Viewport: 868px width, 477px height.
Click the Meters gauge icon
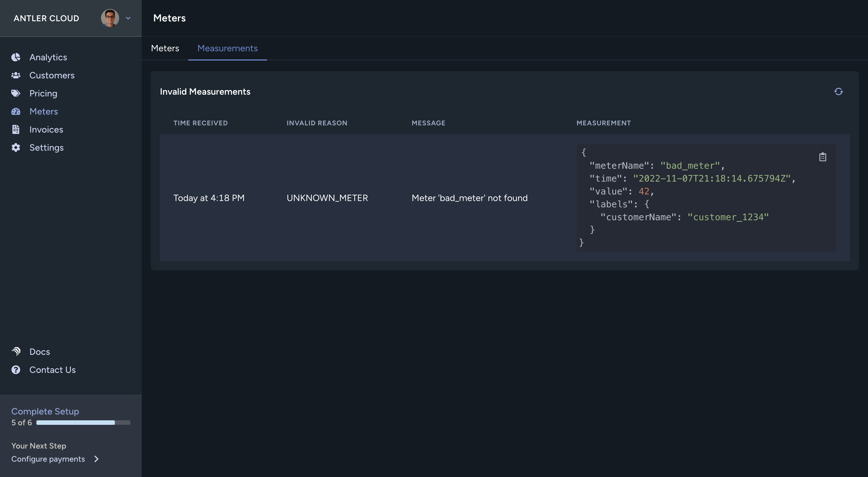click(16, 111)
